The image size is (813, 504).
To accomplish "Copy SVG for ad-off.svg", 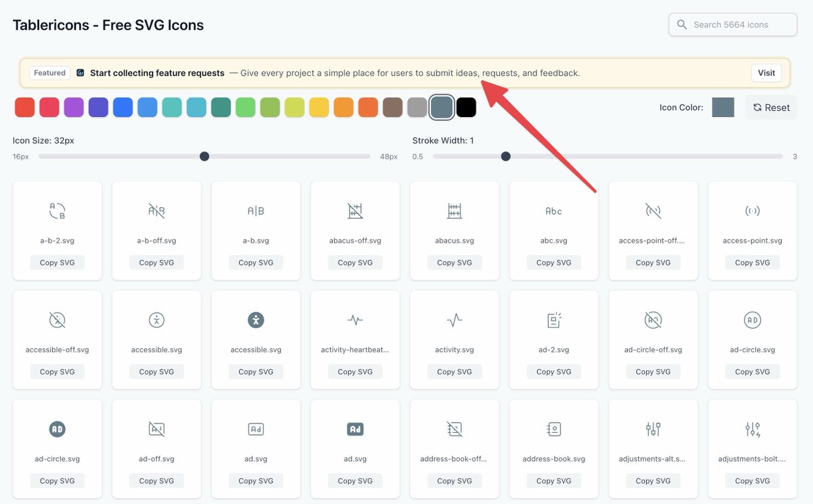I will (x=157, y=481).
